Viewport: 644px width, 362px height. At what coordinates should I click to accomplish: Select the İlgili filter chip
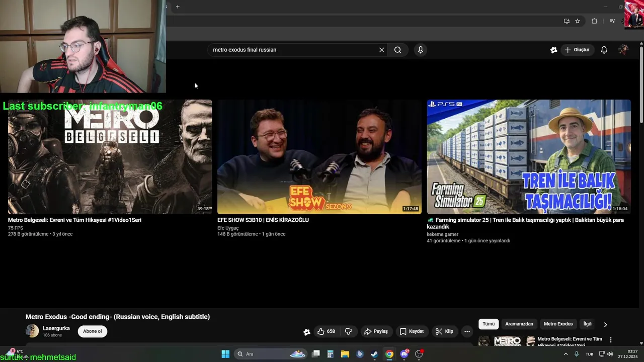(x=587, y=324)
